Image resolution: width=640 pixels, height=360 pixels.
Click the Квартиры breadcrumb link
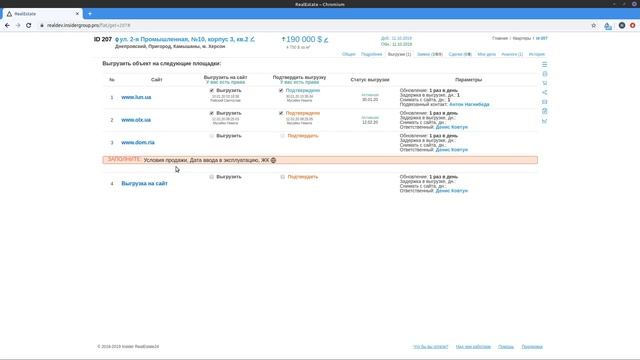tap(522, 38)
